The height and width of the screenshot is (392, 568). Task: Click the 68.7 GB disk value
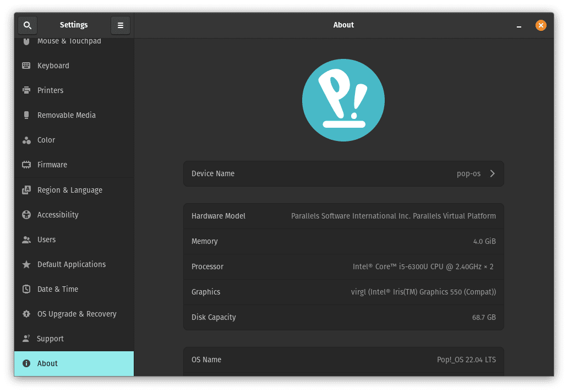[484, 317]
